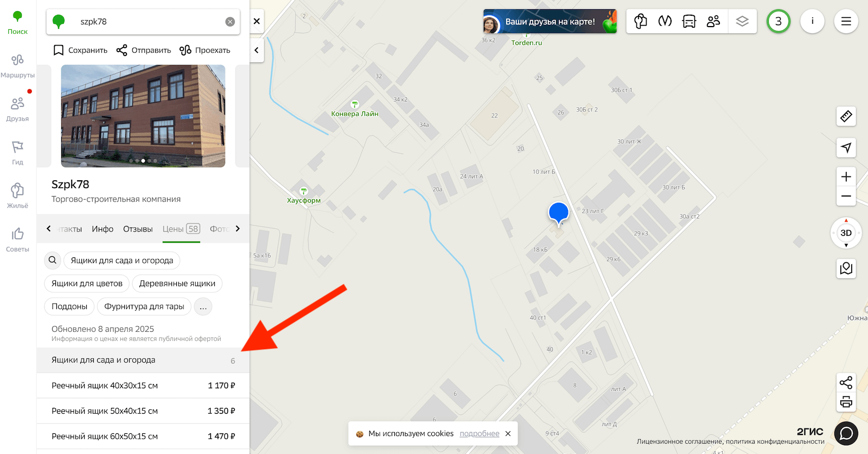Locate me with navigation arrow button

pos(846,147)
